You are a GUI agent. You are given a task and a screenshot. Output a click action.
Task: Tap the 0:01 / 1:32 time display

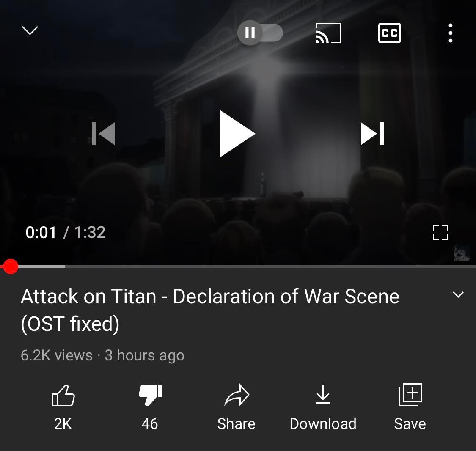(x=66, y=232)
